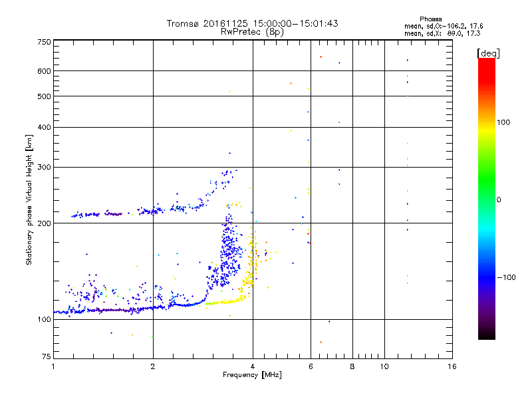Click the purple E-layer trace near 1.5 MHz
Image resolution: width=532 pixels, height=399 pixels.
point(112,310)
